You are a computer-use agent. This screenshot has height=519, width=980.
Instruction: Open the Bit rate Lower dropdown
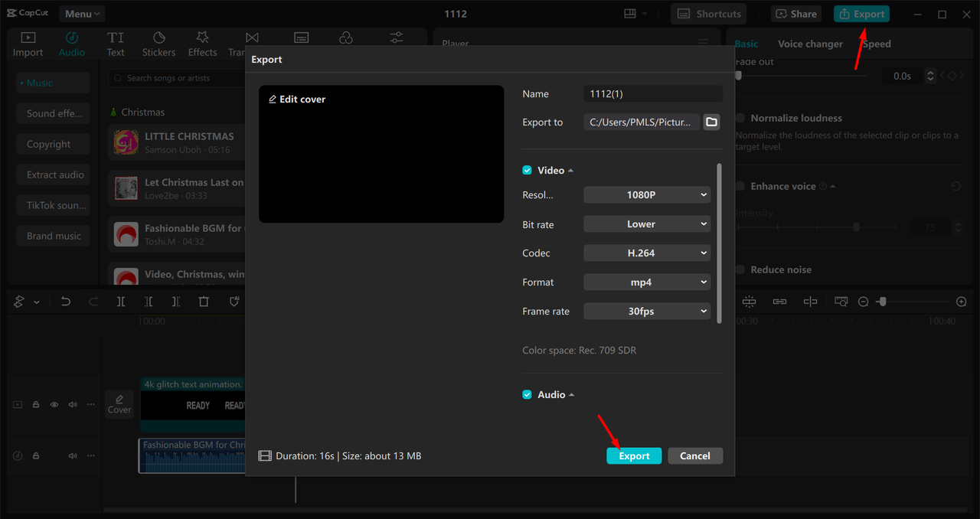(x=647, y=224)
